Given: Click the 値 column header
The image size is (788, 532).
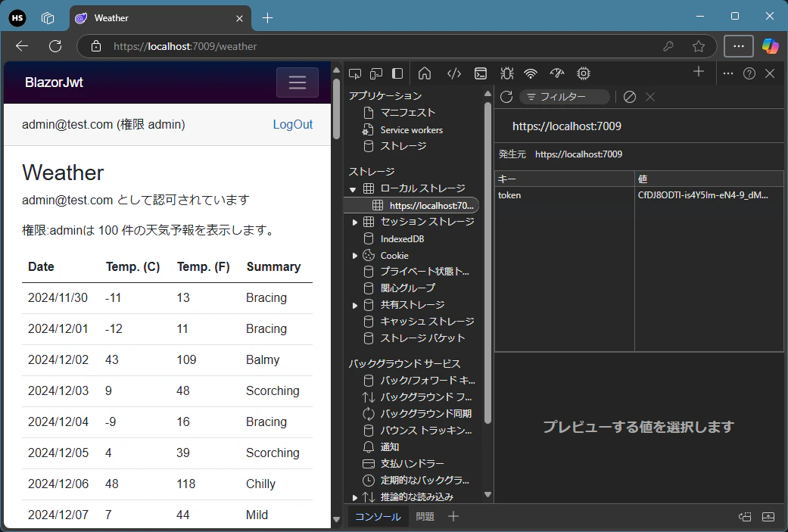Looking at the screenshot, I should tap(709, 179).
